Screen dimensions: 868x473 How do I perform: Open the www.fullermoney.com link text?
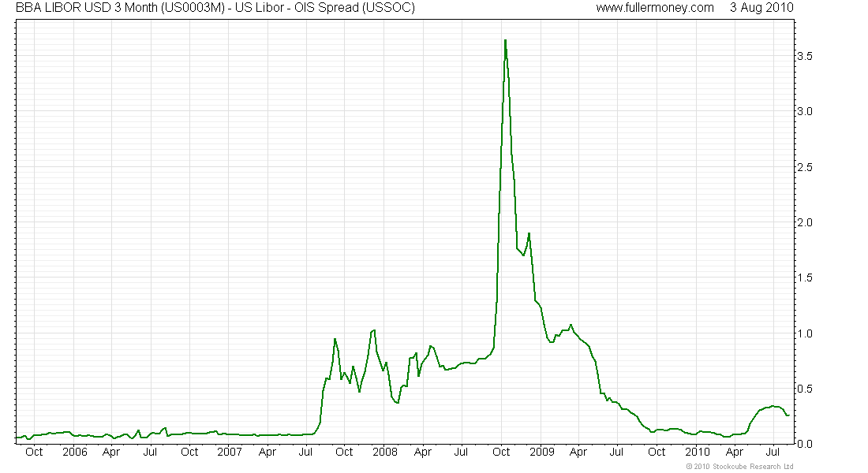point(655,8)
